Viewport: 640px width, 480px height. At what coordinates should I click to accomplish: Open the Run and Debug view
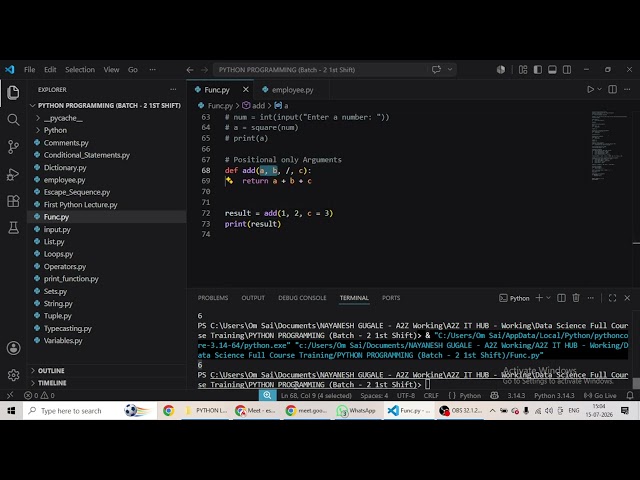pos(13,174)
